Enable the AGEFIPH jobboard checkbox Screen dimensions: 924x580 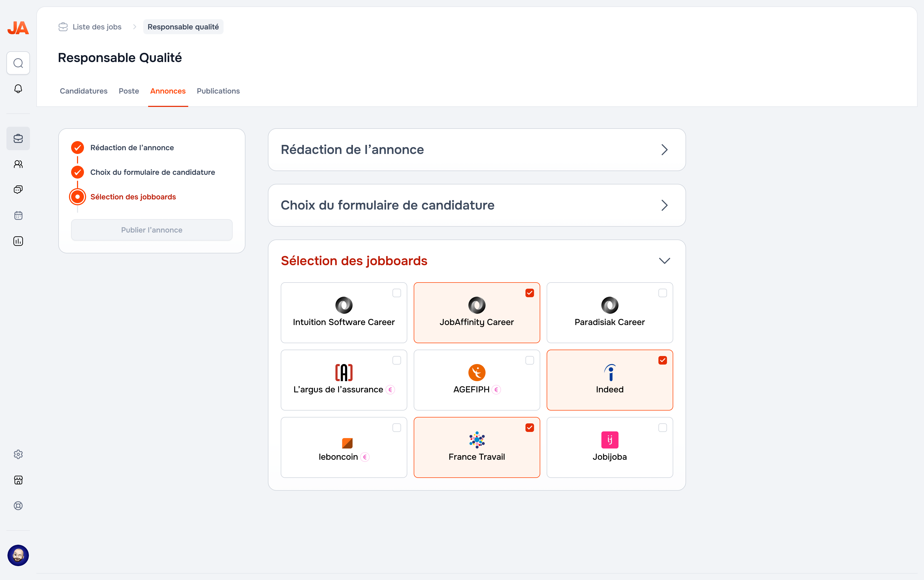coord(530,360)
